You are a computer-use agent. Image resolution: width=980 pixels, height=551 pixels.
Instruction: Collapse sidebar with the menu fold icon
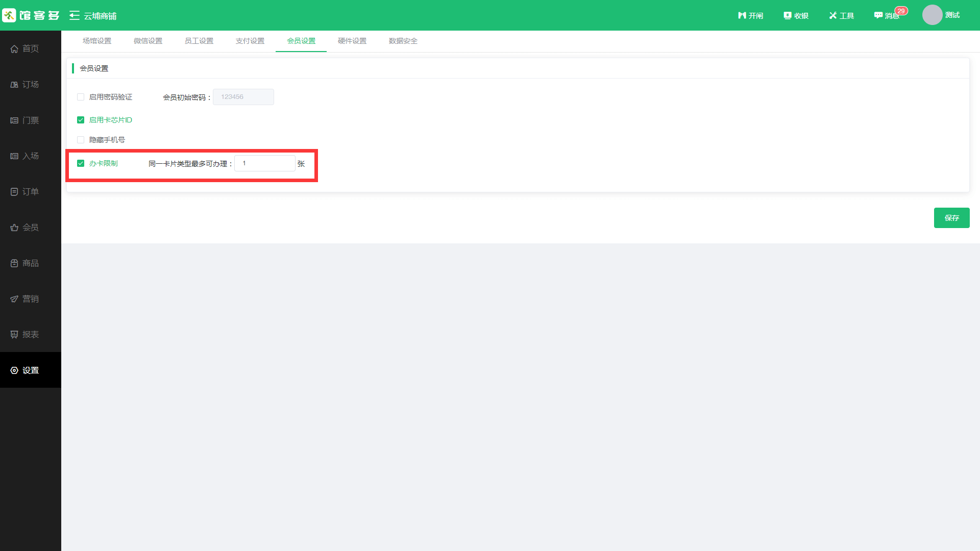point(75,16)
